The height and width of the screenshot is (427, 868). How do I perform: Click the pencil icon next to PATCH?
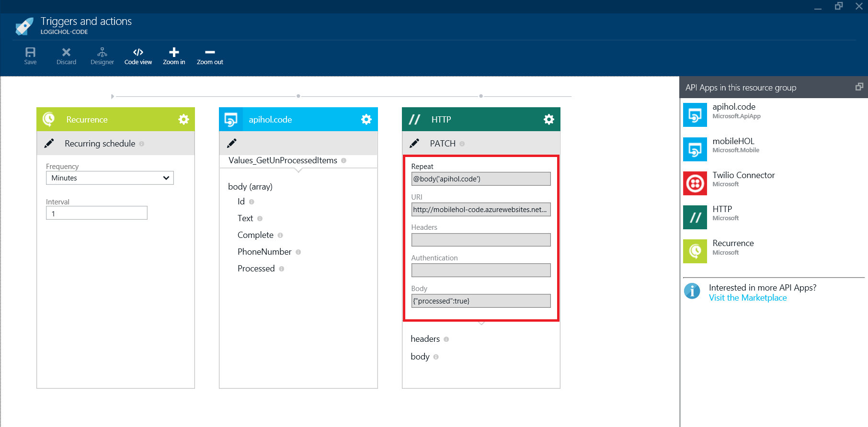(x=414, y=143)
